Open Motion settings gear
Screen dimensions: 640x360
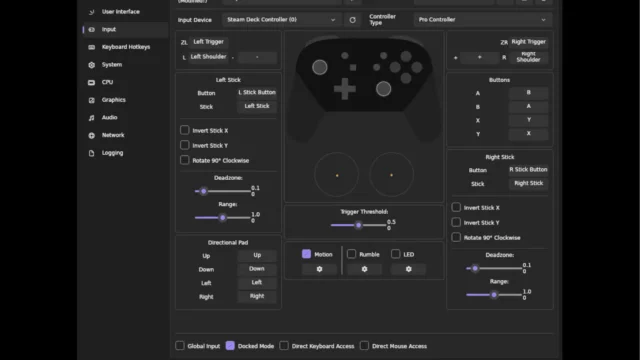click(x=319, y=269)
